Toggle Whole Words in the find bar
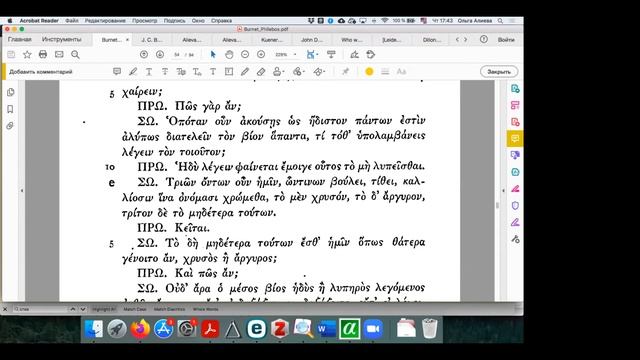Image resolution: width=640 pixels, height=360 pixels. coord(205,309)
